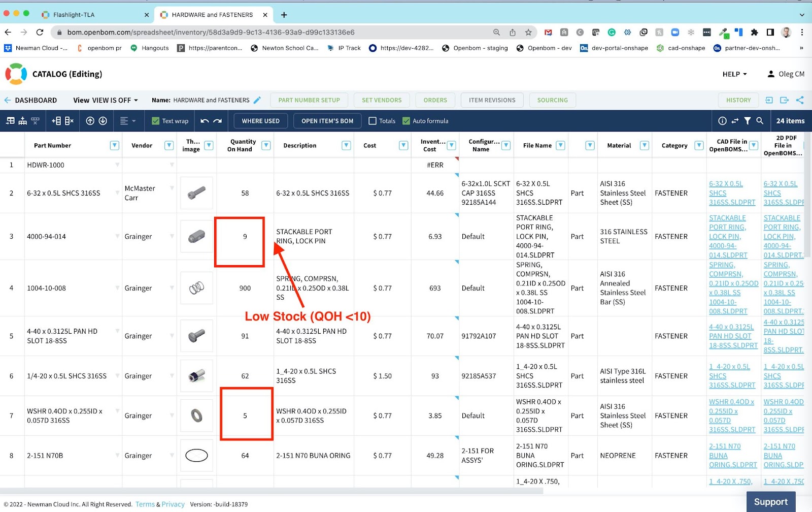
Task: Click the filter funnel icon
Action: point(748,121)
